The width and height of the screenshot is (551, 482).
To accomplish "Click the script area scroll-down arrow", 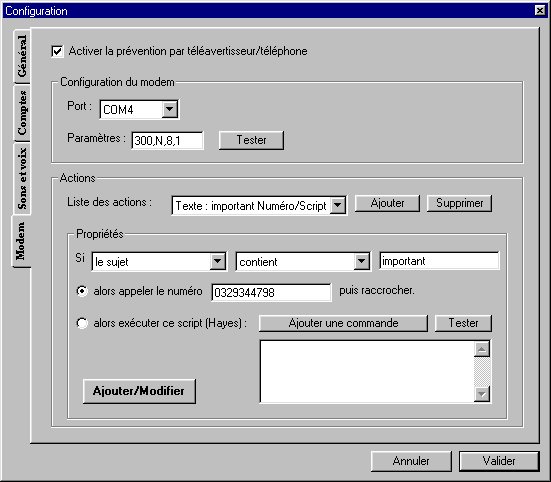I will coord(482,394).
